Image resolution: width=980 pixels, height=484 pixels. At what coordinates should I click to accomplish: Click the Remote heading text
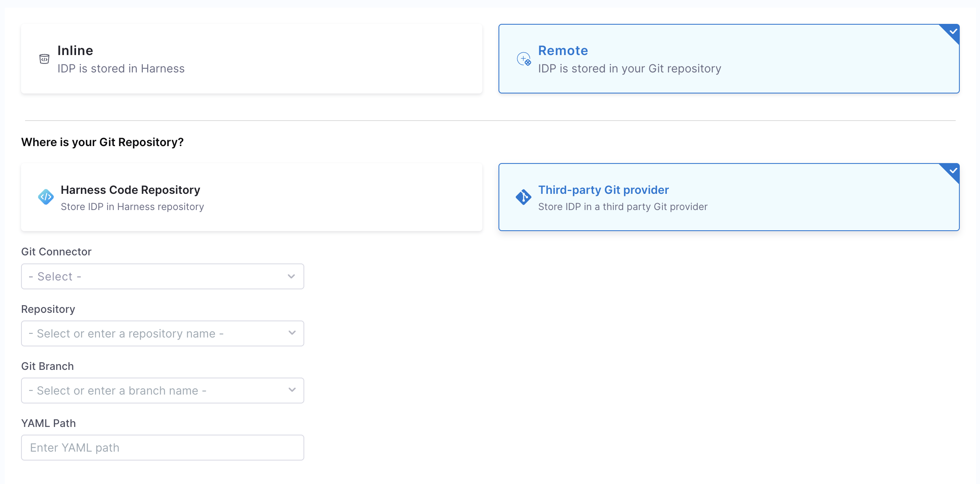(x=563, y=51)
